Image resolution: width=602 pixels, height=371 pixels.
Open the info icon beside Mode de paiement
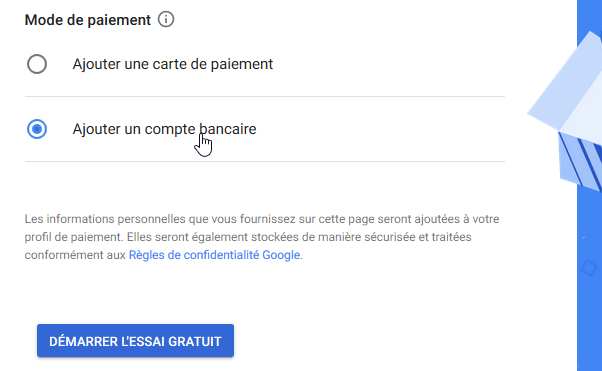point(166,20)
